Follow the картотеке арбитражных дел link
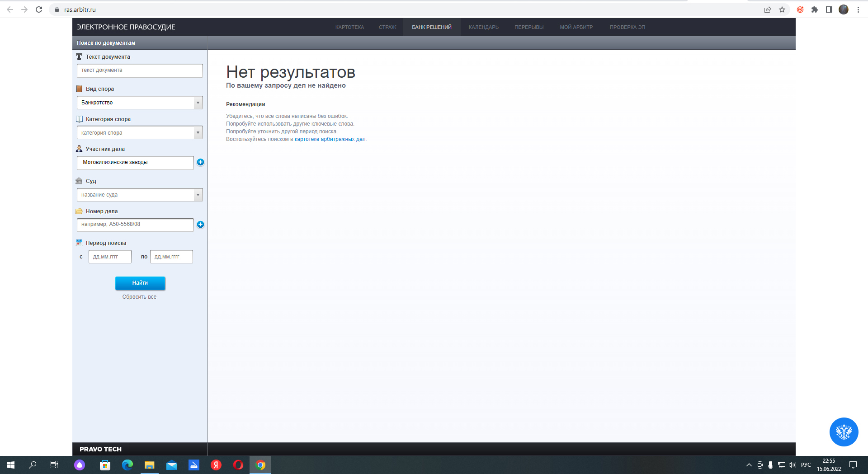This screenshot has height=474, width=868. tap(330, 139)
